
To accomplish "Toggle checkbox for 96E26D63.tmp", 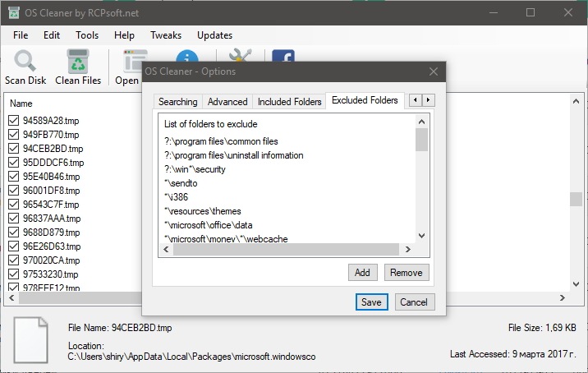I will click(x=13, y=246).
